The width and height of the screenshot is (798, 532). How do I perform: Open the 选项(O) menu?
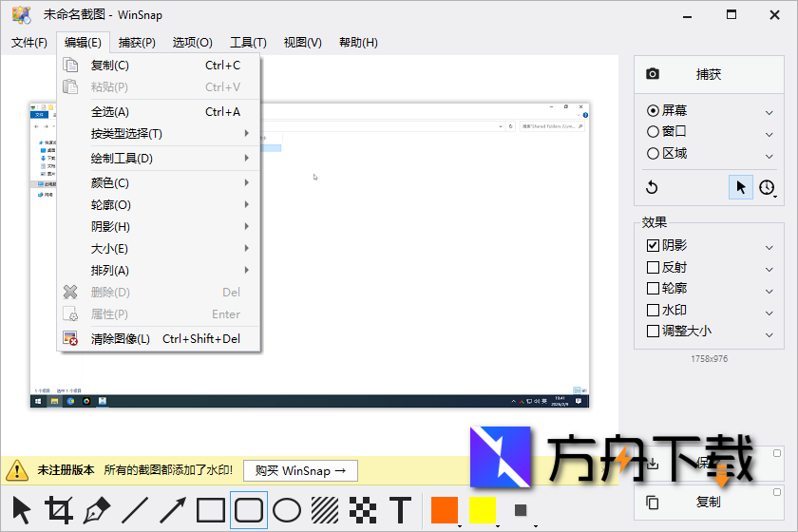click(x=192, y=42)
